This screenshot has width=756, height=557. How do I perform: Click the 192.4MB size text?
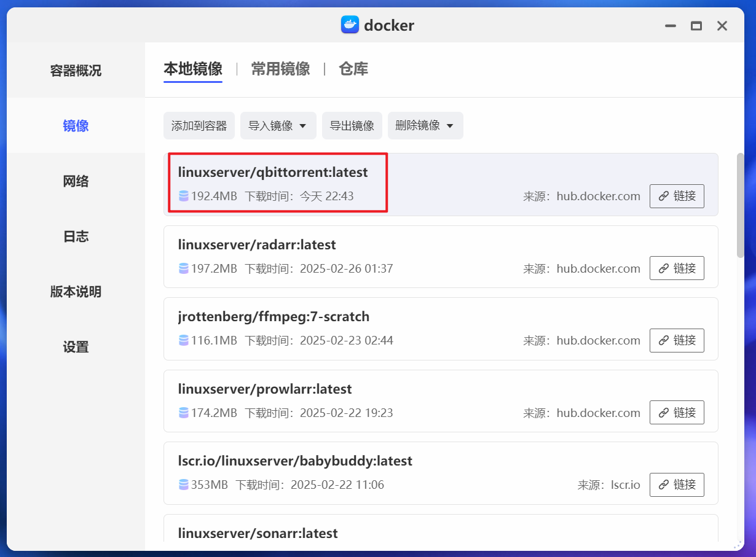[214, 197]
